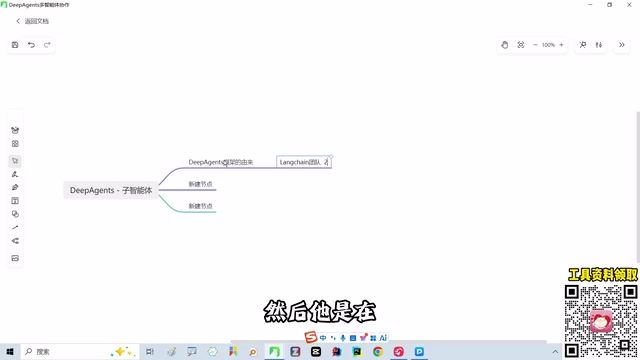Viewport: 640px width, 360px height.
Task: Select the mind map branch tool in left sidebar
Action: [x=15, y=241]
